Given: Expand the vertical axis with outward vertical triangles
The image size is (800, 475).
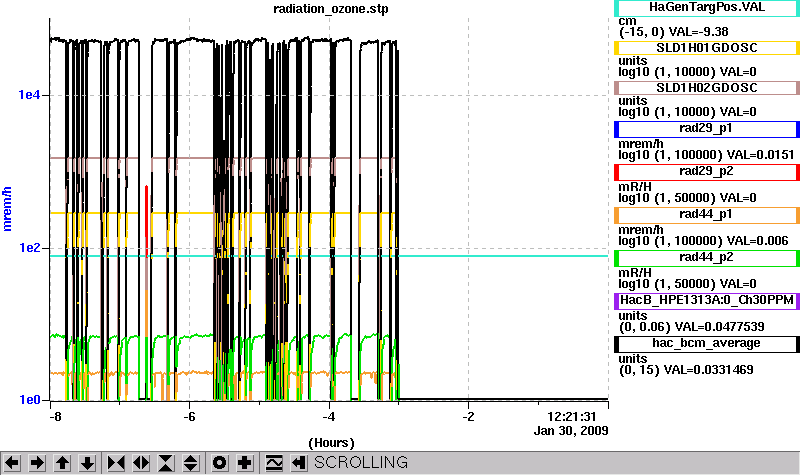Looking at the screenshot, I should click(191, 463).
